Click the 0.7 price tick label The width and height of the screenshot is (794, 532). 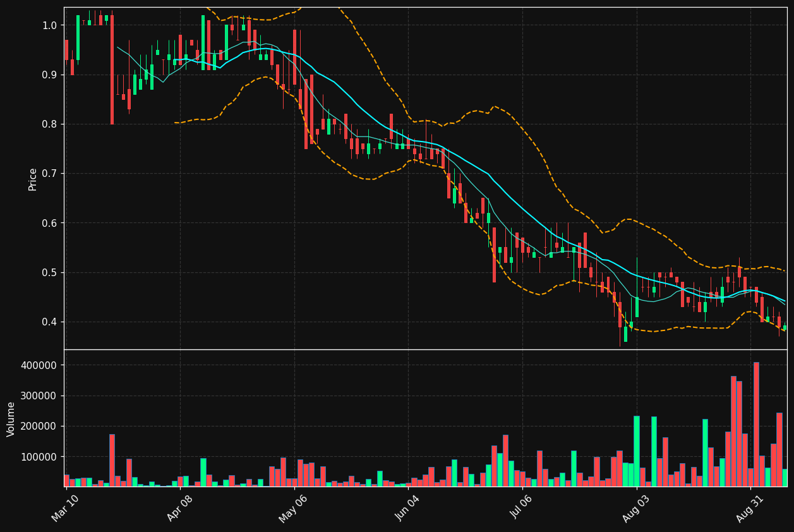pyautogui.click(x=49, y=174)
